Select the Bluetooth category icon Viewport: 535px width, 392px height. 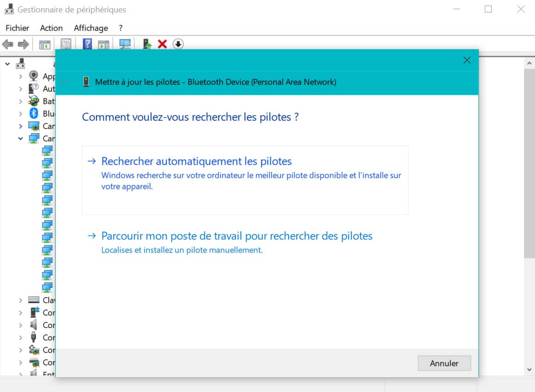coord(34,113)
